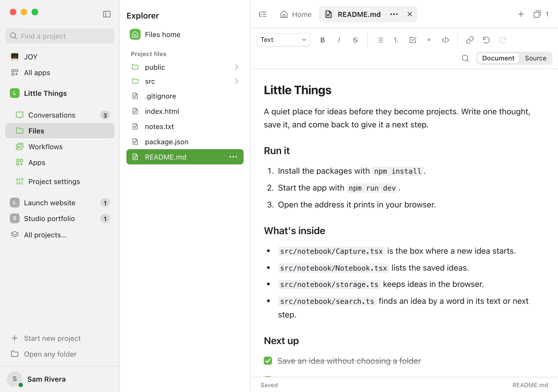Click the src/notebook/Capture.tsx code text

pyautogui.click(x=331, y=251)
